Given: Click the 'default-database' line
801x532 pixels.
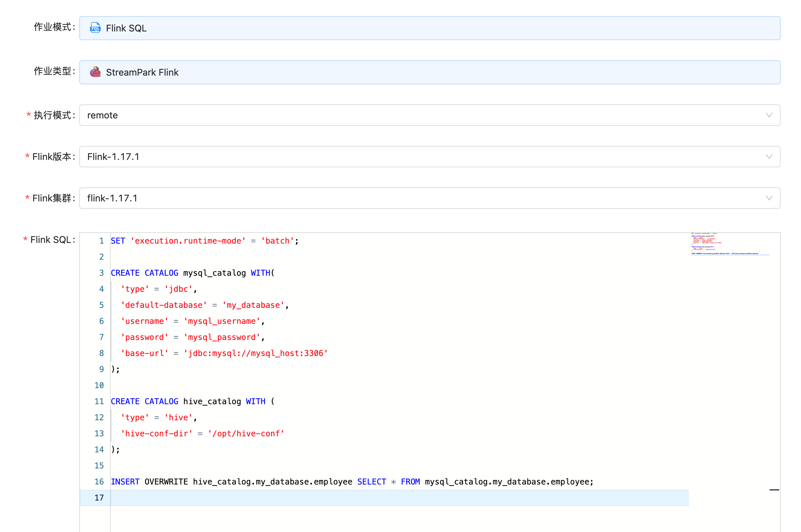Looking at the screenshot, I should [x=204, y=305].
